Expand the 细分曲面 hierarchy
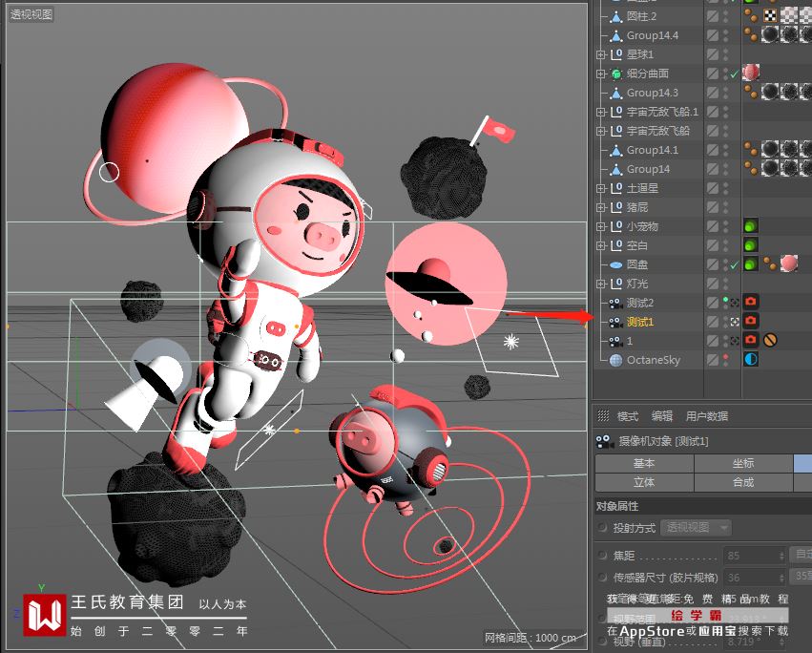The width and height of the screenshot is (812, 653). coord(601,74)
